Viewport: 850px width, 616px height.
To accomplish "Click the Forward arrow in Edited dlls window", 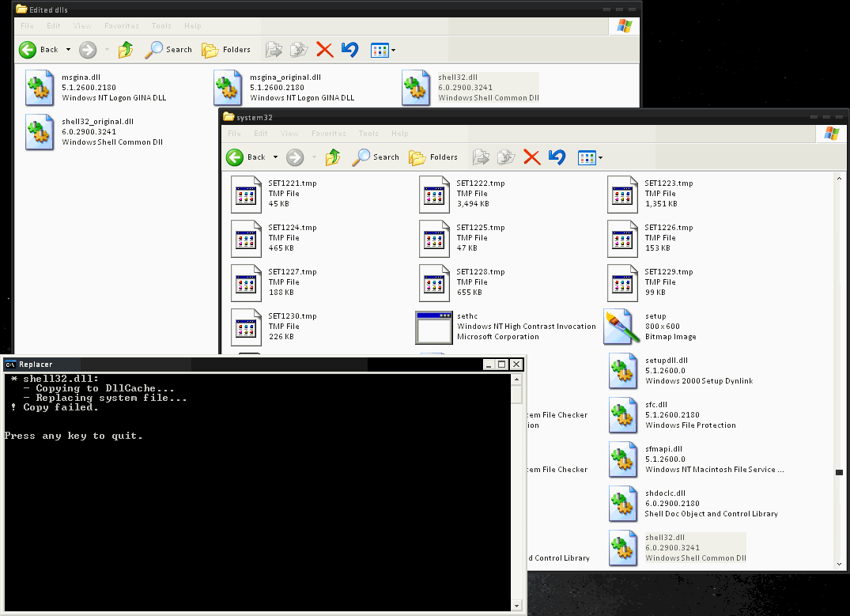I will tap(88, 50).
